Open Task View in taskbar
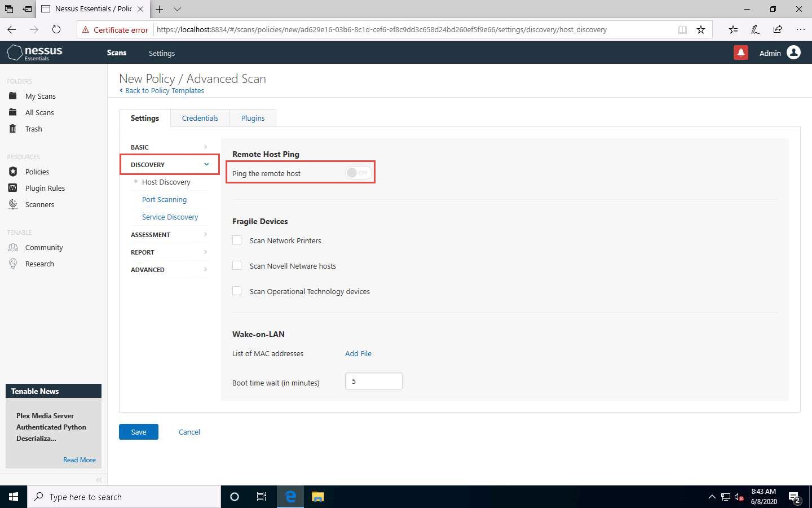Screen dimensions: 812x508 [x=262, y=497]
